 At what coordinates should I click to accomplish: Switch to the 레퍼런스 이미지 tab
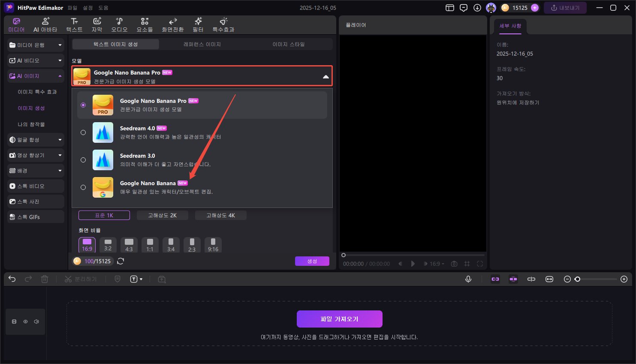click(202, 44)
